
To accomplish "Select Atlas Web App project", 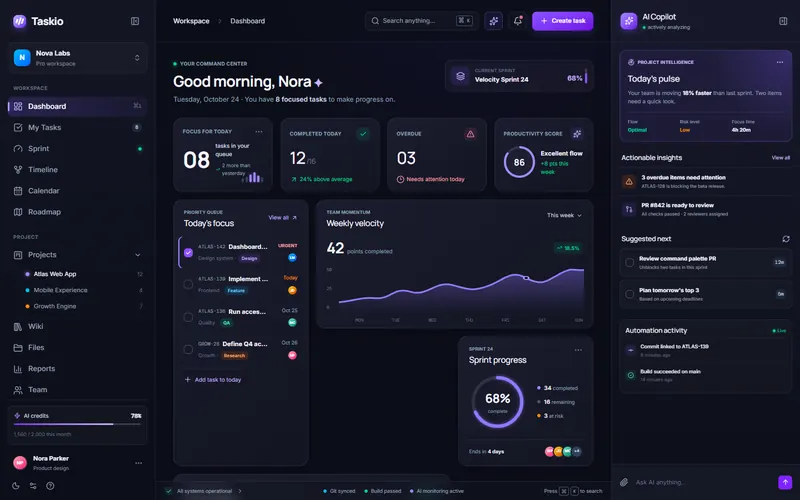I will pyautogui.click(x=84, y=274).
